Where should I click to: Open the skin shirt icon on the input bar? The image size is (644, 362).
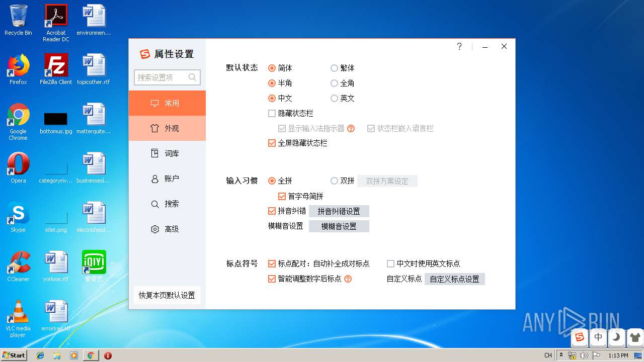[x=635, y=337]
